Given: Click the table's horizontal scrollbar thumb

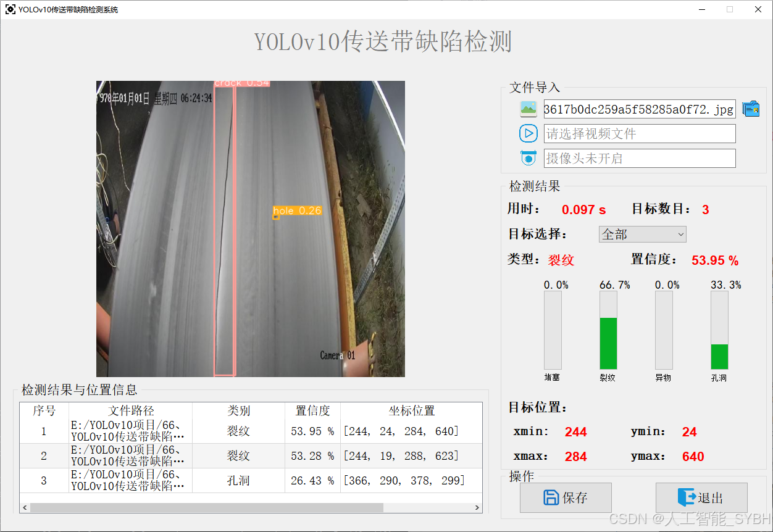Looking at the screenshot, I should pyautogui.click(x=207, y=507).
